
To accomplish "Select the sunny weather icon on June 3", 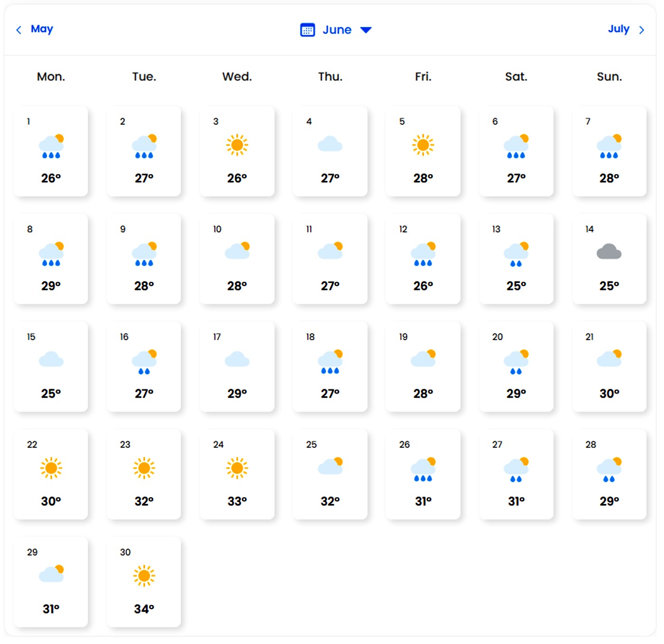I will 237,146.
